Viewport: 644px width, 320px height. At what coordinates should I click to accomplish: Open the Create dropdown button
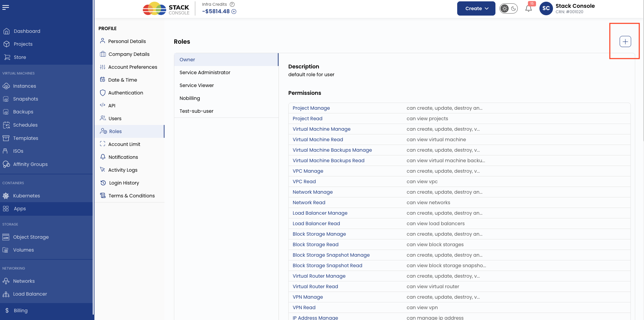476,8
